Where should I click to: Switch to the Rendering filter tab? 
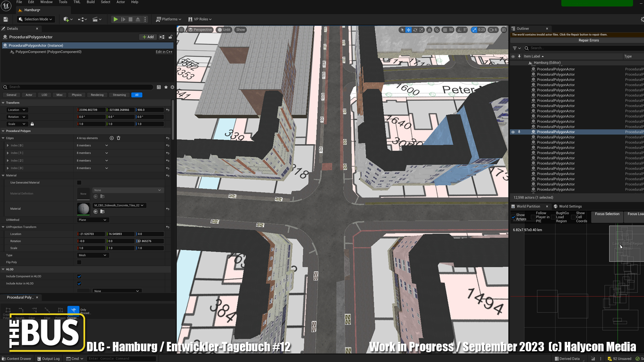point(97,95)
